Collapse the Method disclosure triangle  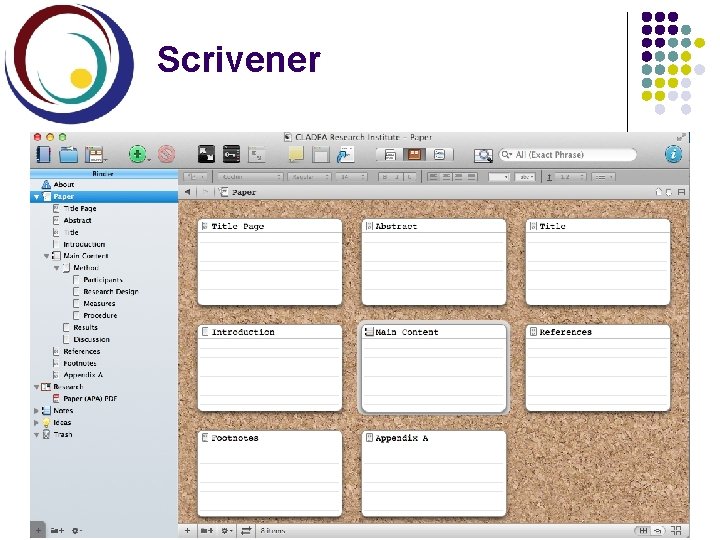(x=56, y=268)
